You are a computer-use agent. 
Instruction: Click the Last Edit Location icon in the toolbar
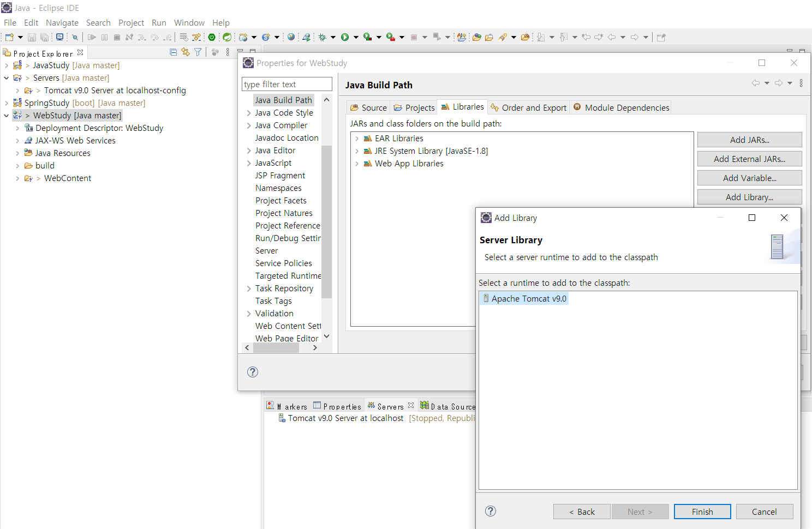586,37
